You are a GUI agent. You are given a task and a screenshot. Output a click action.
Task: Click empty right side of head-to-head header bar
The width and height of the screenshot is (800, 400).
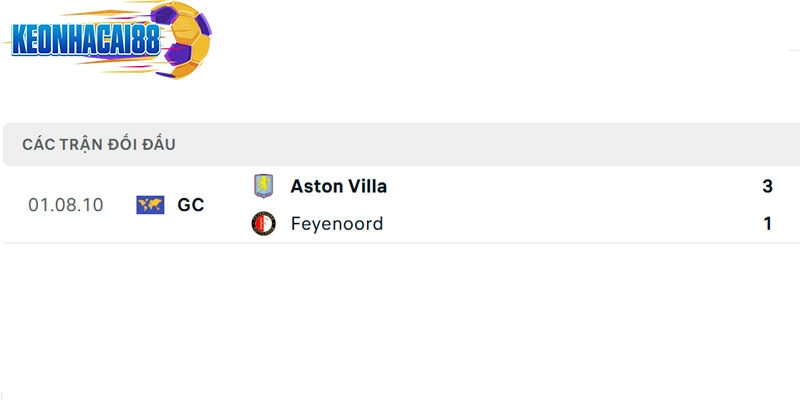click(x=550, y=144)
